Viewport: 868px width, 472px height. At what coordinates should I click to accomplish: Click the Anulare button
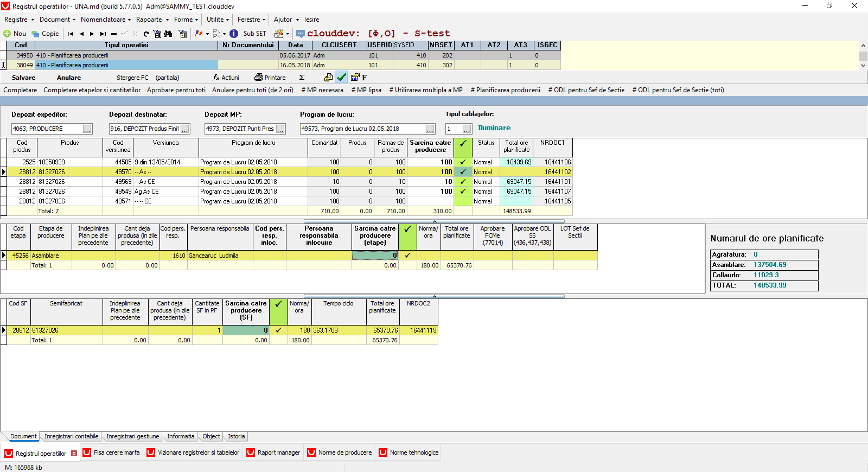pyautogui.click(x=69, y=78)
